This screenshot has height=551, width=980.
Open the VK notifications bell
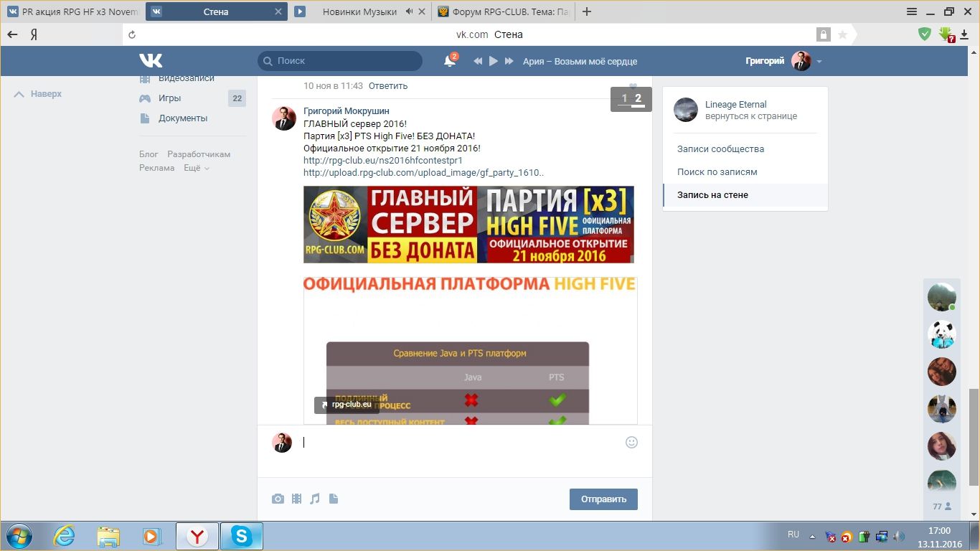450,61
